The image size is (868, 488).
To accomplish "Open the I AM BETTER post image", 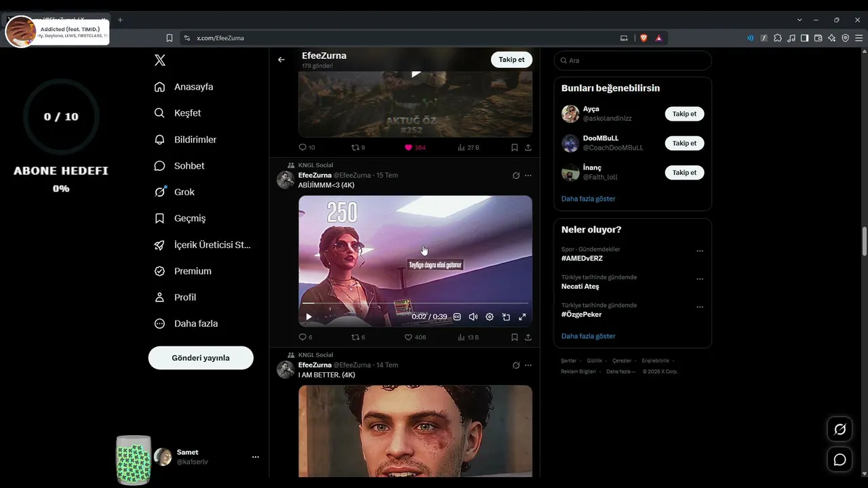I will tap(415, 431).
